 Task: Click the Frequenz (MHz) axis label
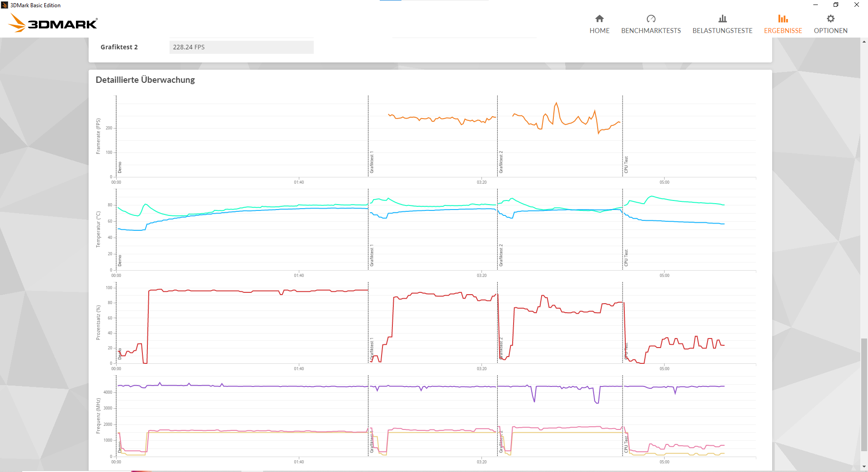(x=98, y=416)
